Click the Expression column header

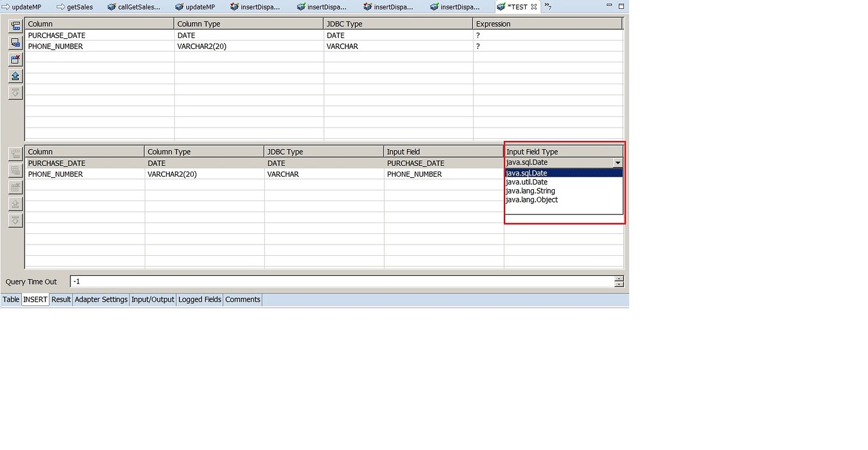point(547,24)
